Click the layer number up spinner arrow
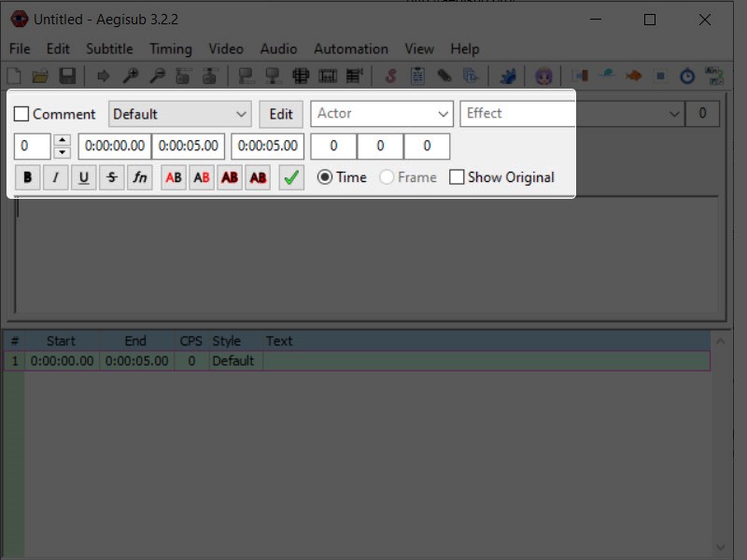 [62, 141]
